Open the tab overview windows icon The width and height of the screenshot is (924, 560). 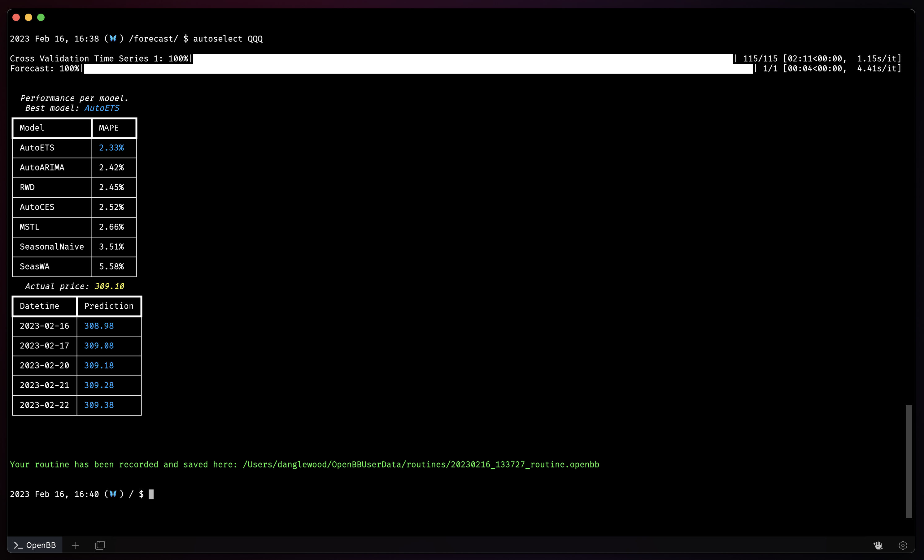[100, 545]
